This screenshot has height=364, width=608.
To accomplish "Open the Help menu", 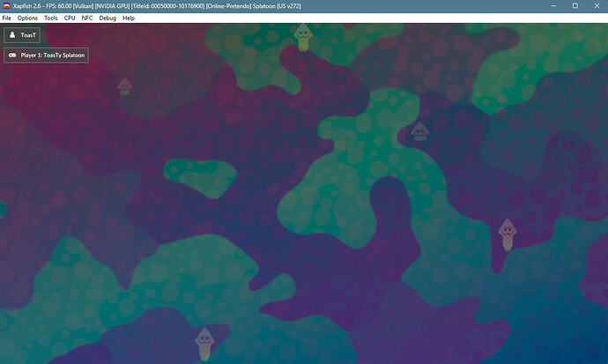I will [x=129, y=18].
